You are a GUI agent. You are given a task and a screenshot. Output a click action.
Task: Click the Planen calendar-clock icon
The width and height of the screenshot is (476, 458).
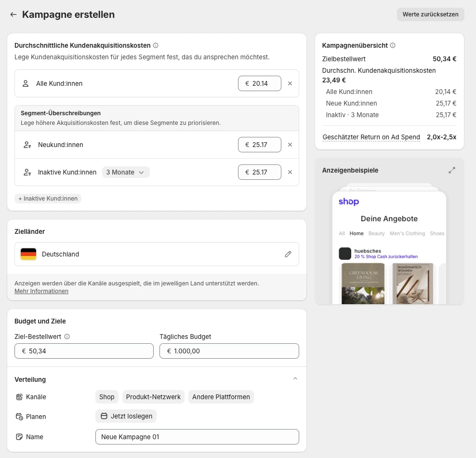tap(19, 417)
